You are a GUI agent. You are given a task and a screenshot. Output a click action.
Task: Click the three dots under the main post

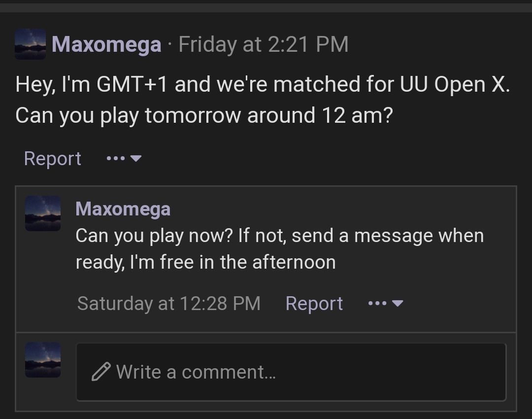coord(115,159)
